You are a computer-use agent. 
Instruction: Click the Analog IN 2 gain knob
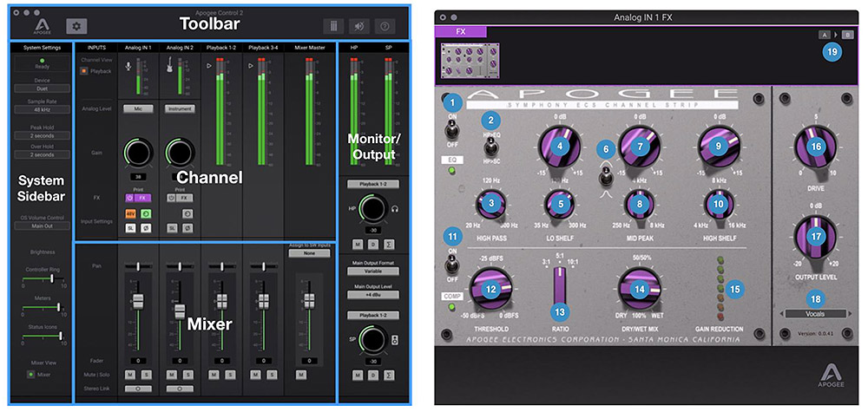180,153
